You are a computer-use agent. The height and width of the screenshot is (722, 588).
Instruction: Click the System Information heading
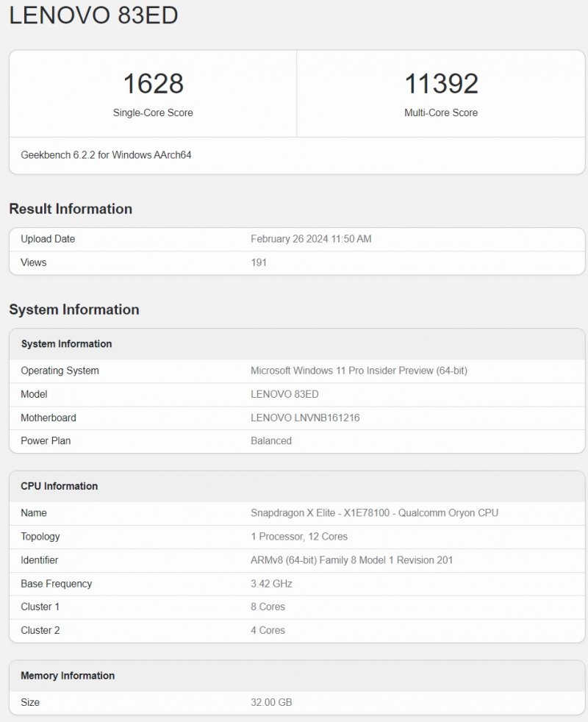point(73,310)
